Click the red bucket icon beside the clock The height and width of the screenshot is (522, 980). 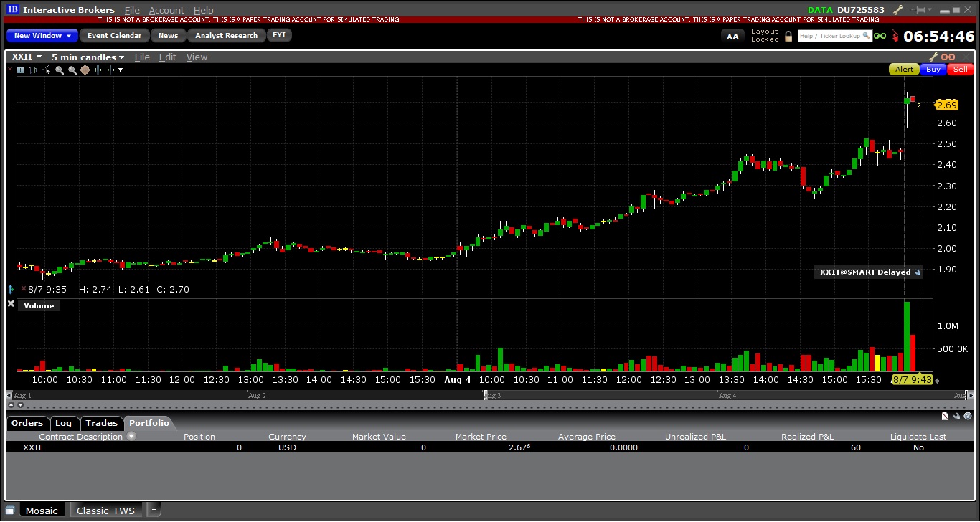tap(895, 36)
